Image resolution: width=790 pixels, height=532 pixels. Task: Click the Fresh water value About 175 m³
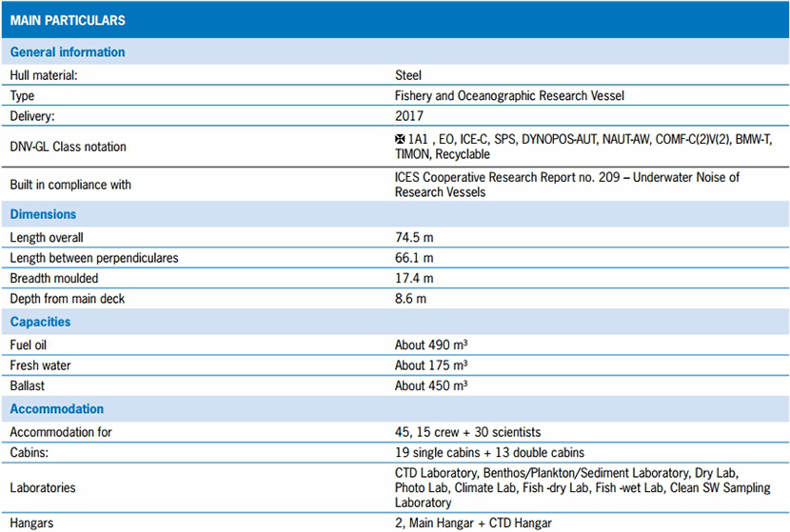(431, 365)
